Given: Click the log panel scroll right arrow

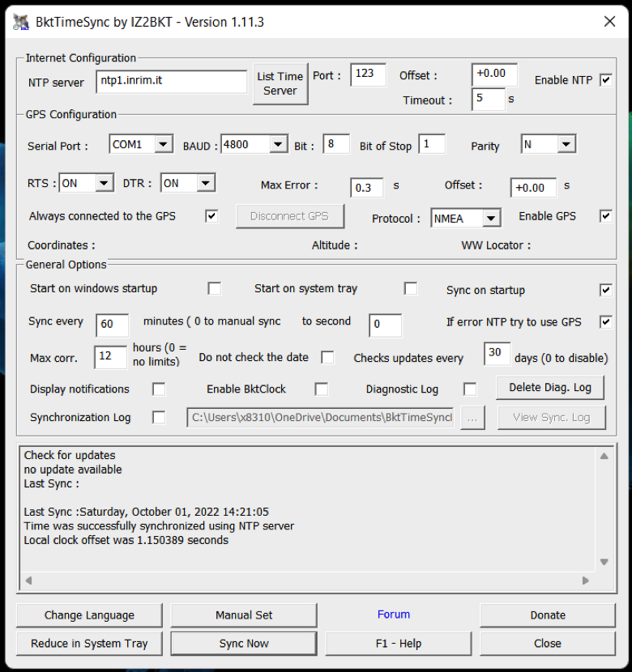Looking at the screenshot, I should [586, 581].
